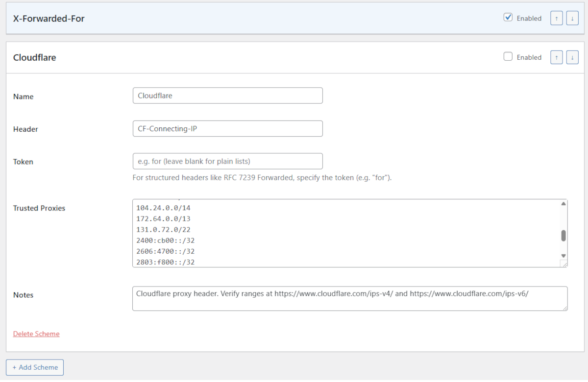588x382 pixels.
Task: Enable the Cloudflare scheme
Action: pos(508,56)
